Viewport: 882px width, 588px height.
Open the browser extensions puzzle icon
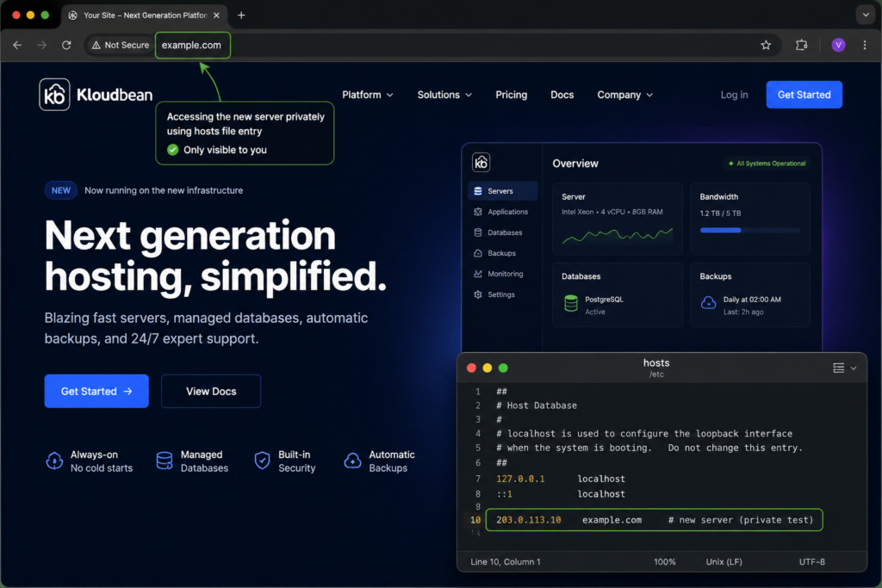802,45
